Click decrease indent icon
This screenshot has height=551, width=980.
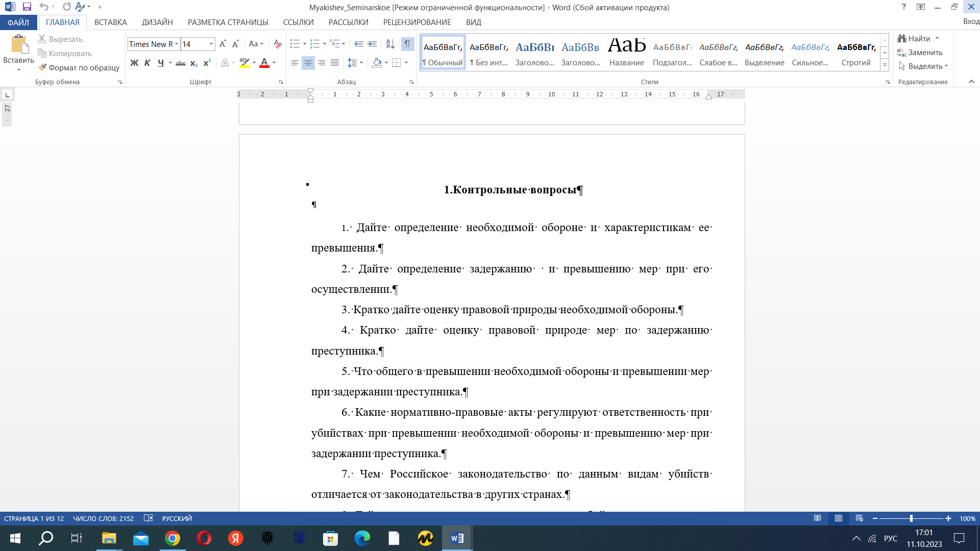pos(359,44)
